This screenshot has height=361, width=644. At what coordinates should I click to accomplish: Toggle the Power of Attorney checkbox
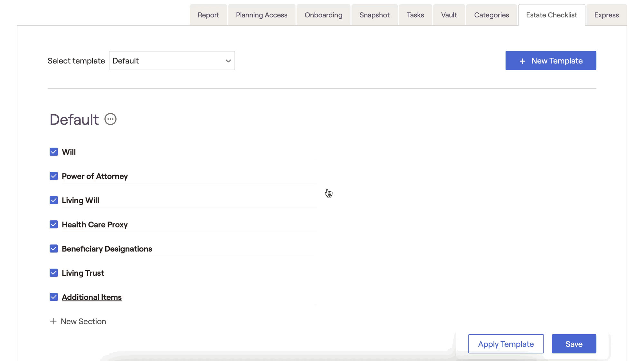pyautogui.click(x=54, y=176)
